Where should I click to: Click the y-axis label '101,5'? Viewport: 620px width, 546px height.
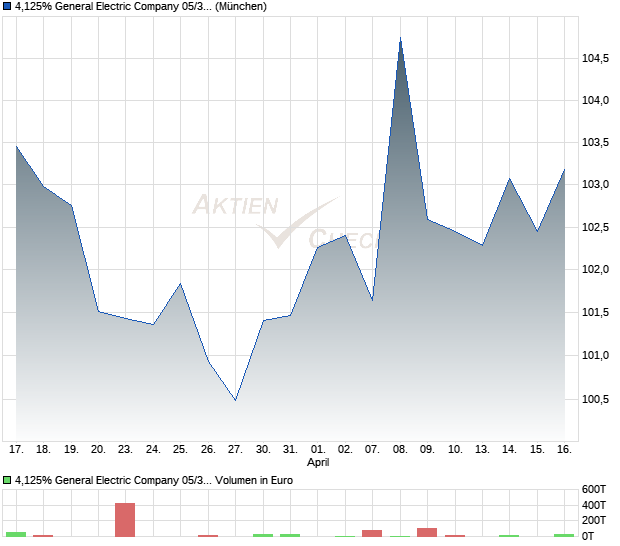(x=595, y=312)
